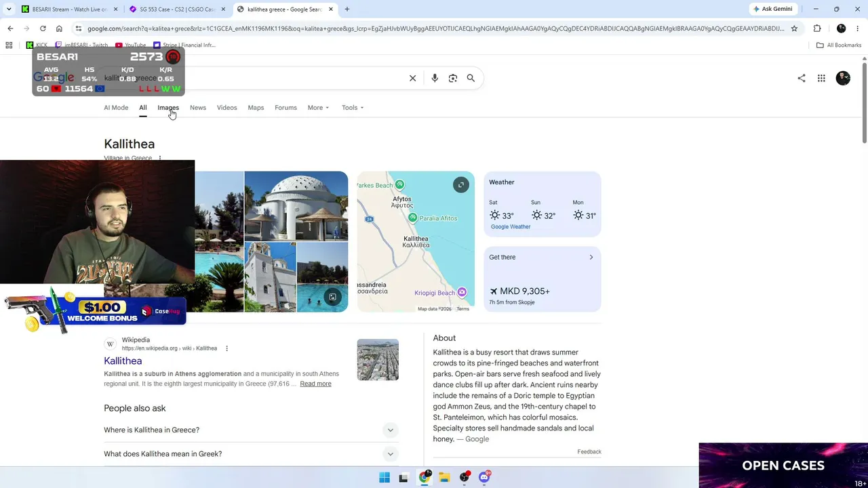Open the Kallithea Wikipedia result link
This screenshot has width=868, height=488.
click(x=123, y=361)
